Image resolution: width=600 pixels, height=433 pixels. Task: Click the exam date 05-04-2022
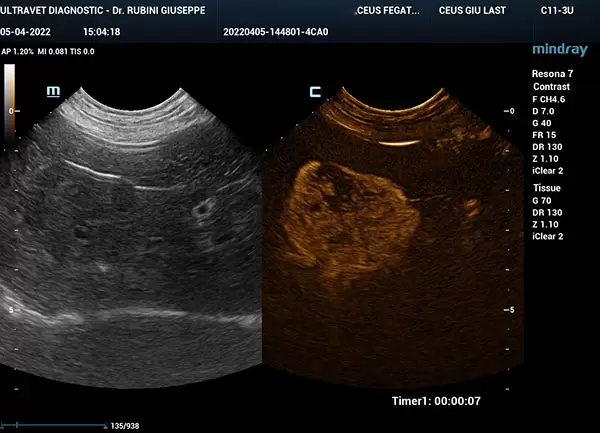coord(25,32)
